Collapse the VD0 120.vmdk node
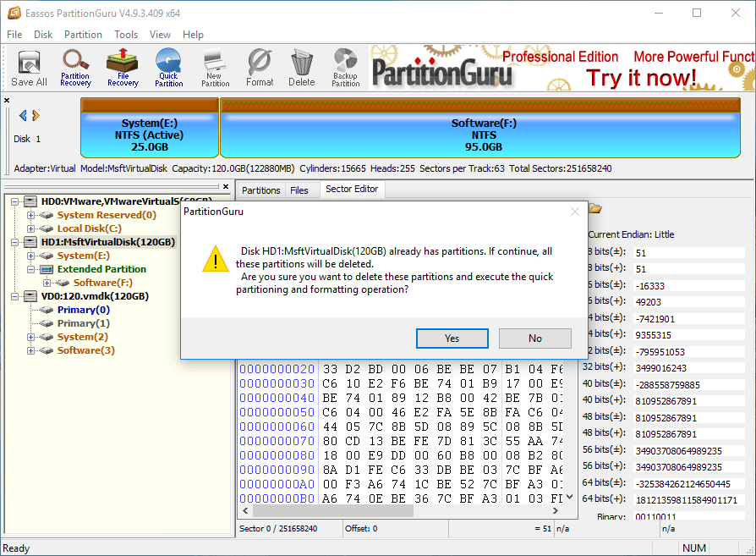The image size is (756, 556). click(x=15, y=296)
